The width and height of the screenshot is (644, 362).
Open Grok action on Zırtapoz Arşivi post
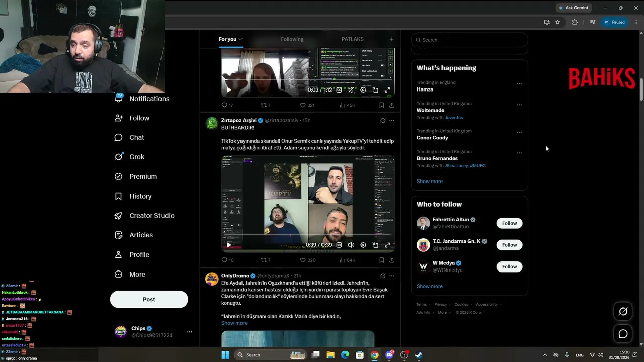point(383,121)
